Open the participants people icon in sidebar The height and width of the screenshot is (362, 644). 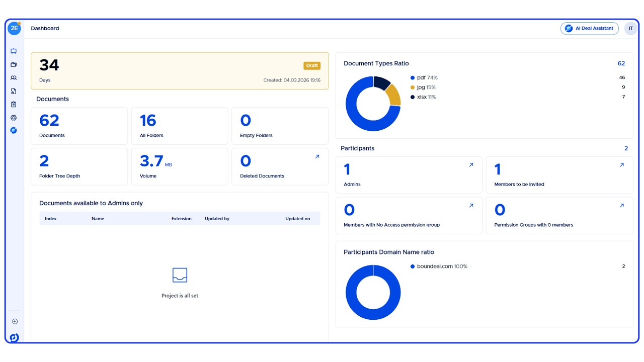14,78
